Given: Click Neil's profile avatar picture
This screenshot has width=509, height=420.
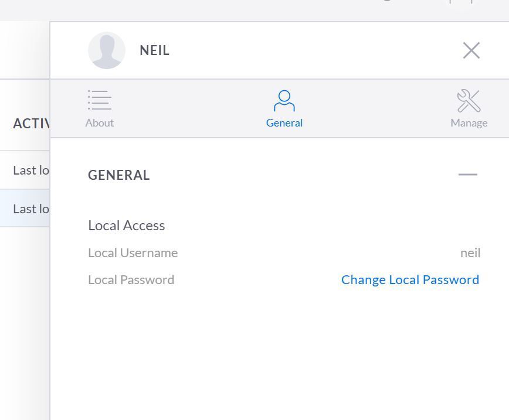Looking at the screenshot, I should 106,50.
